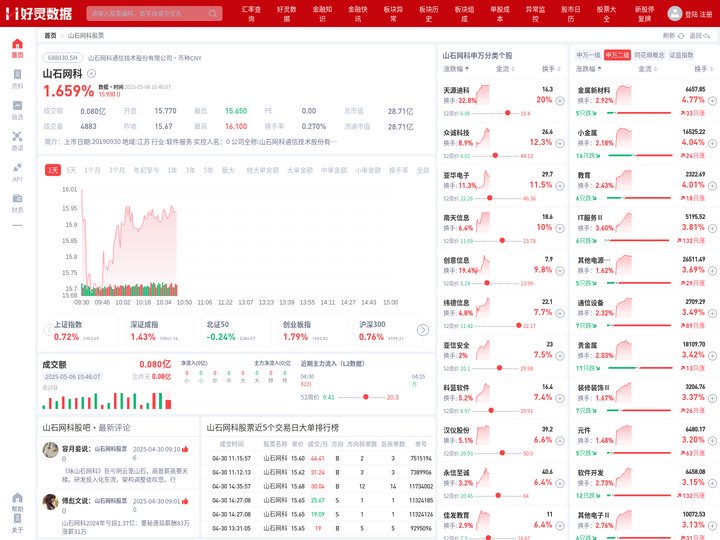Open 资料 icon in left sidebar
This screenshot has width=720, height=540.
point(17,75)
